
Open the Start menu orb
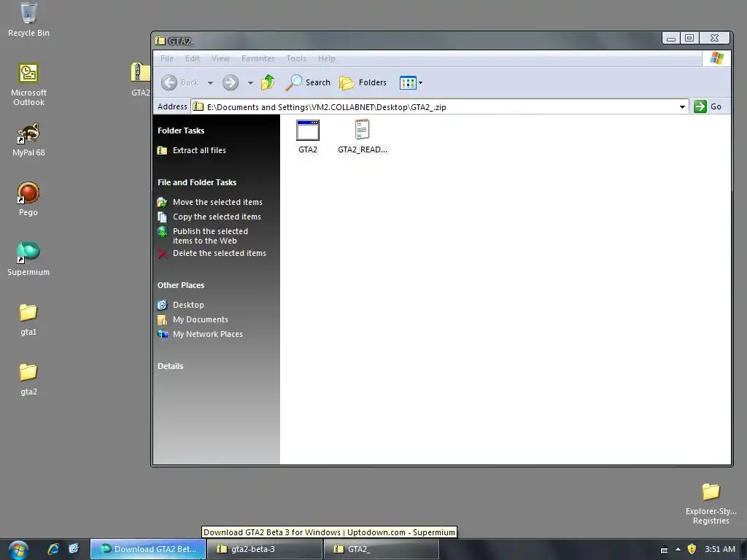18,550
